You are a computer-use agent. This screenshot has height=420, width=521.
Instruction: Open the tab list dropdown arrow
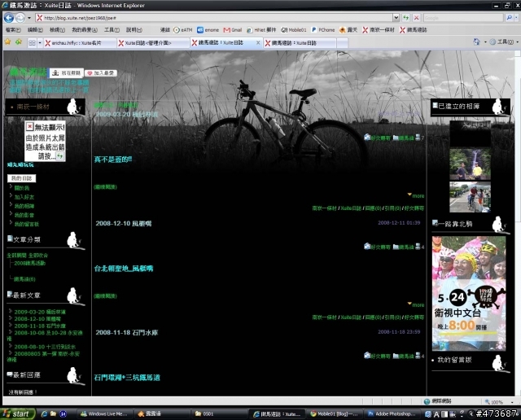tap(40, 43)
